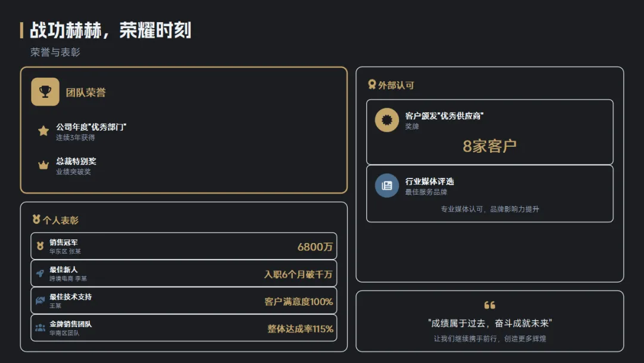Click the group icon beside 金牌销售团队
This screenshot has height=363, width=644.
(x=40, y=328)
